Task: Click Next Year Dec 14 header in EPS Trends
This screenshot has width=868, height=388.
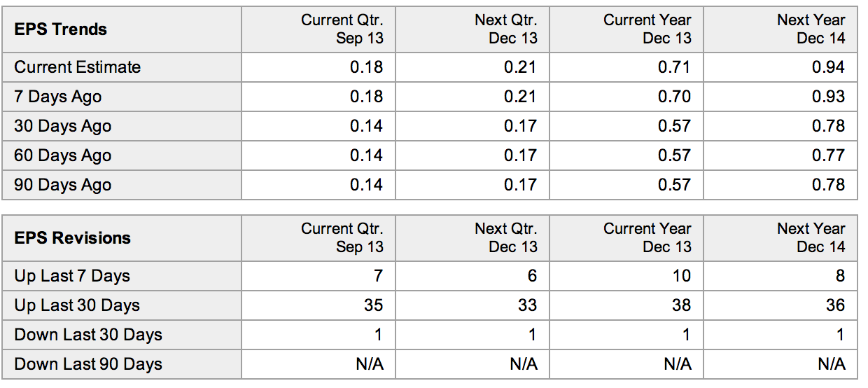Action: click(x=811, y=29)
